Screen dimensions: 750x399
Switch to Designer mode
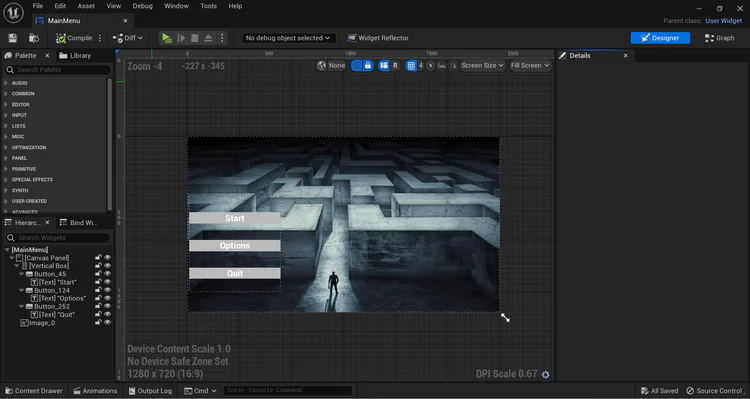pyautogui.click(x=660, y=38)
